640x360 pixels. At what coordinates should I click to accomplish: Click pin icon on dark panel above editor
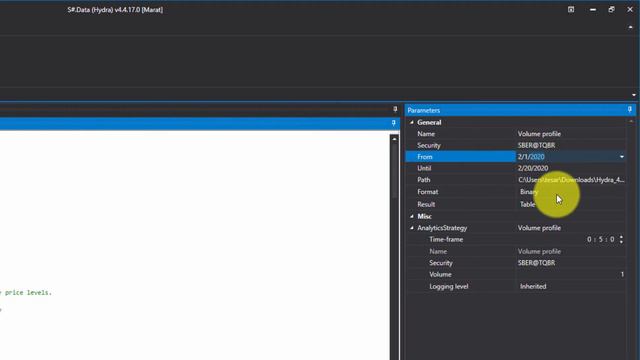point(395,109)
